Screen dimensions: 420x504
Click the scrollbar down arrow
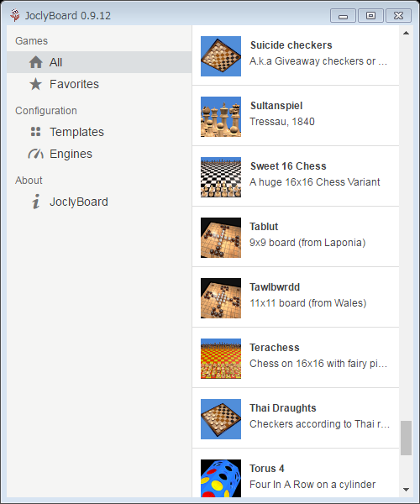(x=407, y=490)
